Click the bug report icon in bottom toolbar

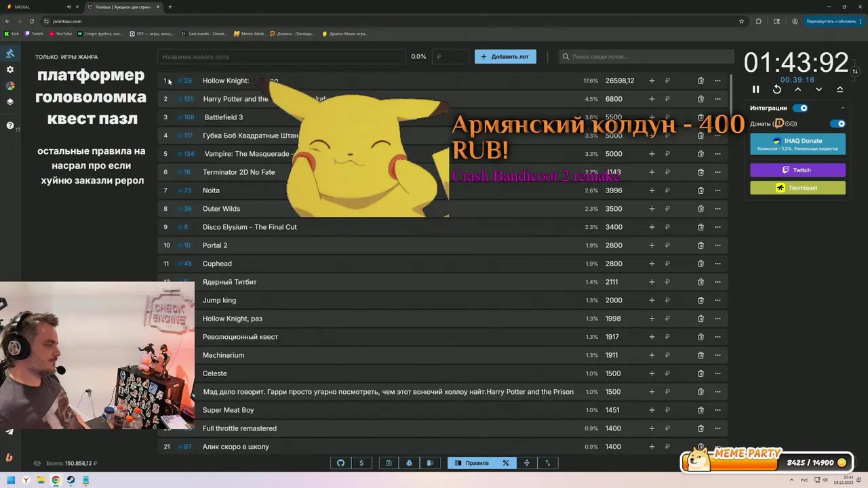[410, 463]
